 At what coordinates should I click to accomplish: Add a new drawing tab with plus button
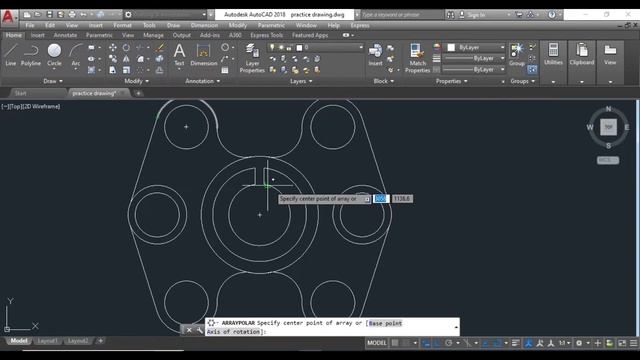[x=138, y=93]
